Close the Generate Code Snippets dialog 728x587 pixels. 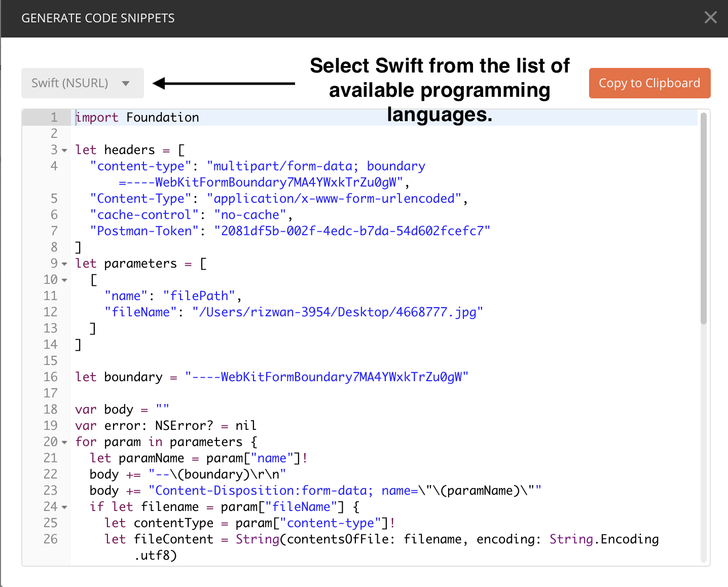click(x=710, y=18)
